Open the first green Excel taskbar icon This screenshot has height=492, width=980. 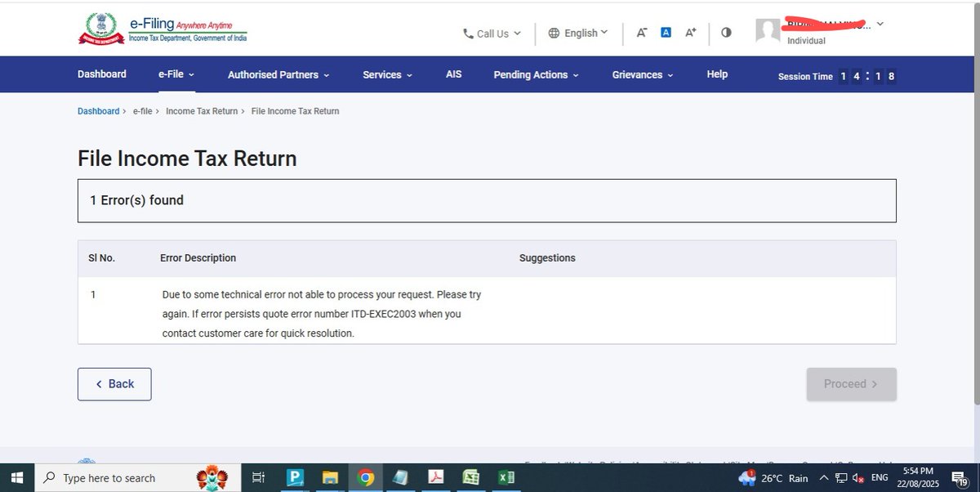tap(471, 478)
